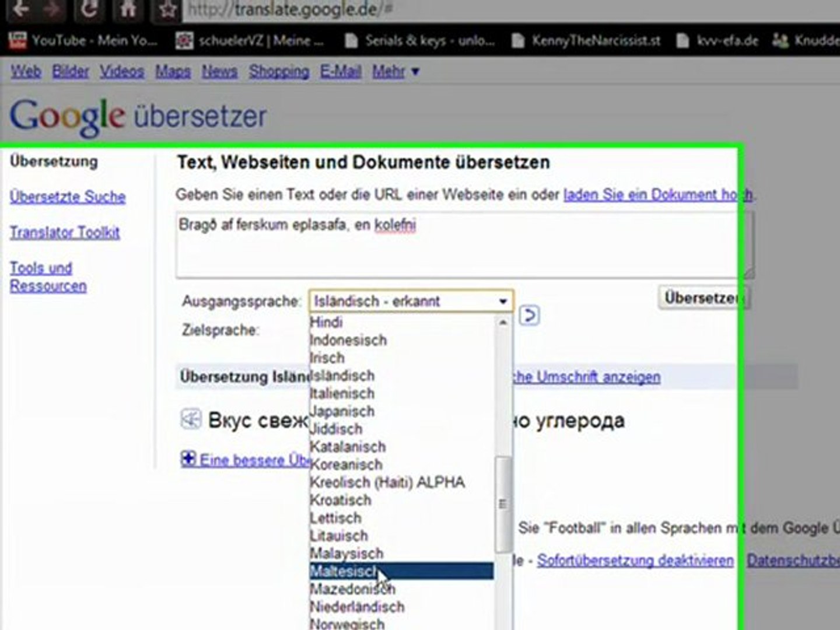Open the News link
Screen dimensions: 840x630
tap(219, 71)
